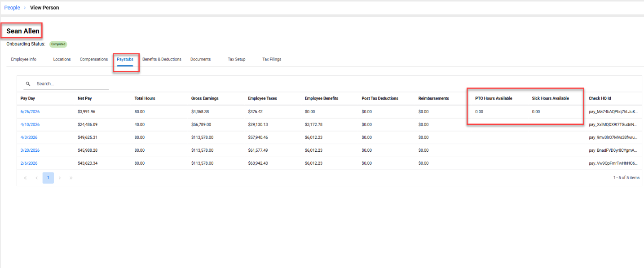644x268 pixels.
Task: Switch to the Employee Info tab
Action: point(24,59)
